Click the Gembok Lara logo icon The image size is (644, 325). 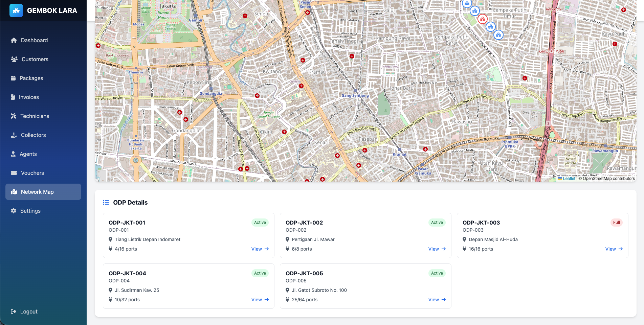[16, 10]
